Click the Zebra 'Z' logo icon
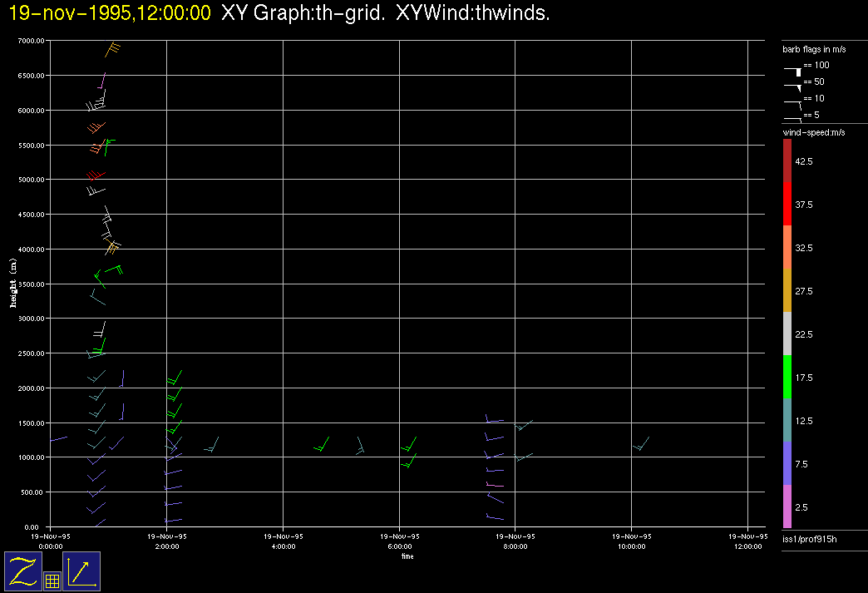The width and height of the screenshot is (868, 593). pyautogui.click(x=23, y=571)
